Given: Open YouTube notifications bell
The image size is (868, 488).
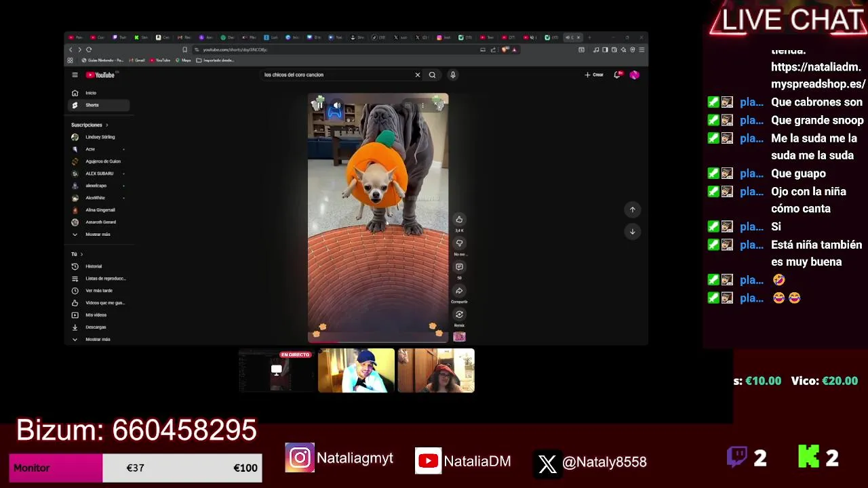Looking at the screenshot, I should pos(617,75).
